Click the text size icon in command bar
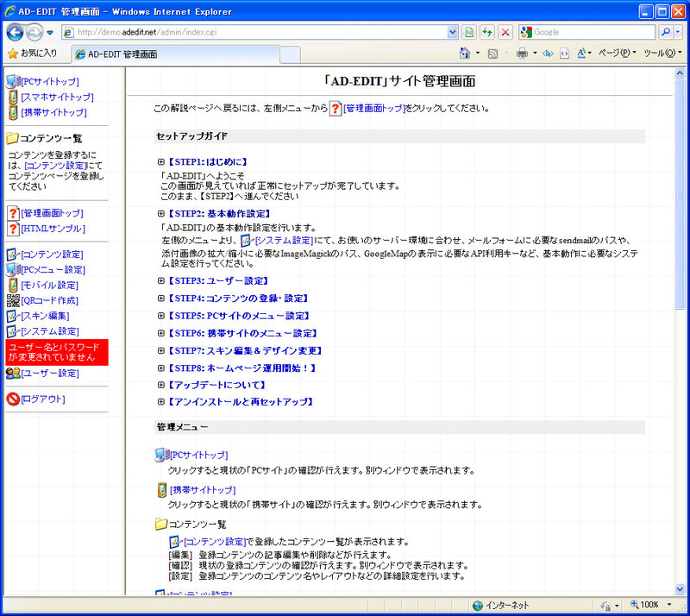 coord(581,53)
